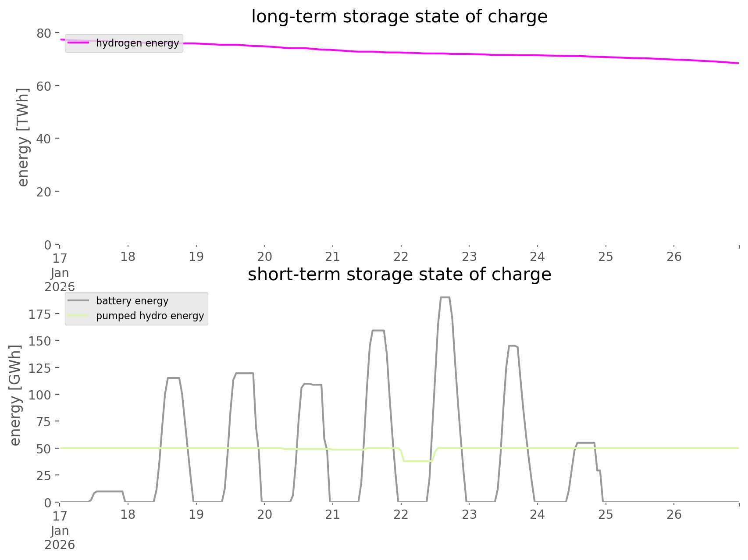
Task: Select the "energy [GWh]" y-axis label
Action: point(15,395)
